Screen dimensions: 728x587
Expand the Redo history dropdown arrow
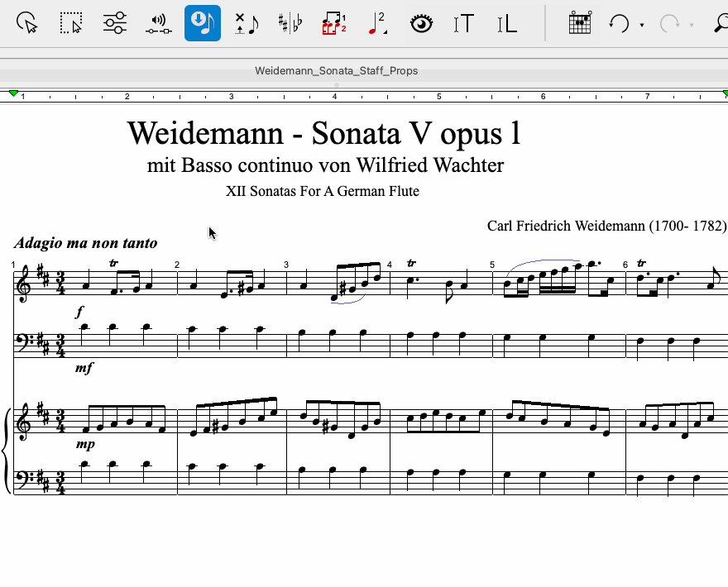tap(692, 25)
